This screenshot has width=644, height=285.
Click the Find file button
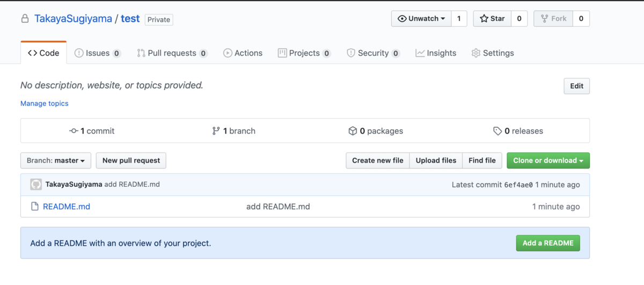(482, 160)
